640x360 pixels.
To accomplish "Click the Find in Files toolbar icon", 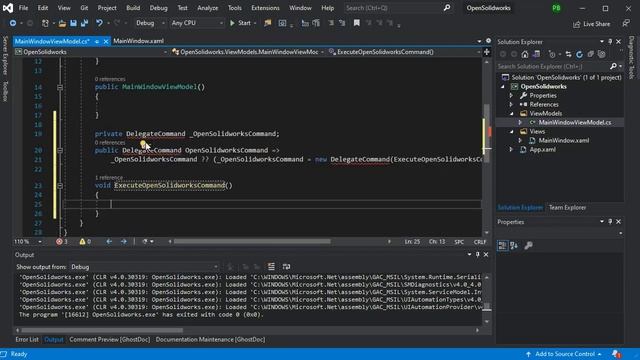I will [x=268, y=23].
